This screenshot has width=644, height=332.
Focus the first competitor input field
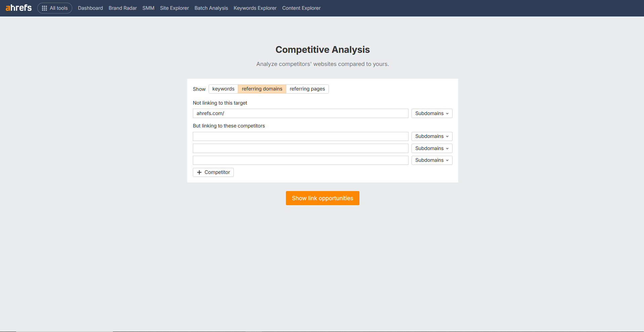coord(300,136)
